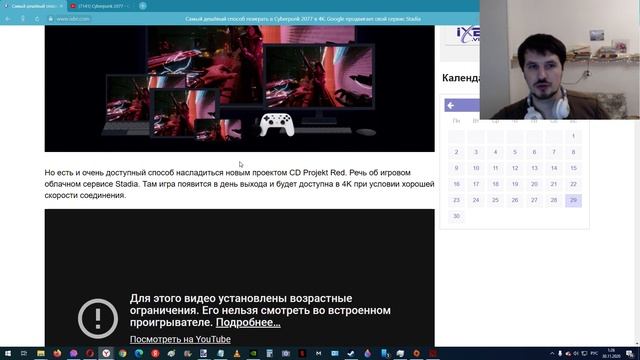The image size is (640, 360).
Task: Launch Microsoft Edge from the taskbar
Action: (139, 353)
